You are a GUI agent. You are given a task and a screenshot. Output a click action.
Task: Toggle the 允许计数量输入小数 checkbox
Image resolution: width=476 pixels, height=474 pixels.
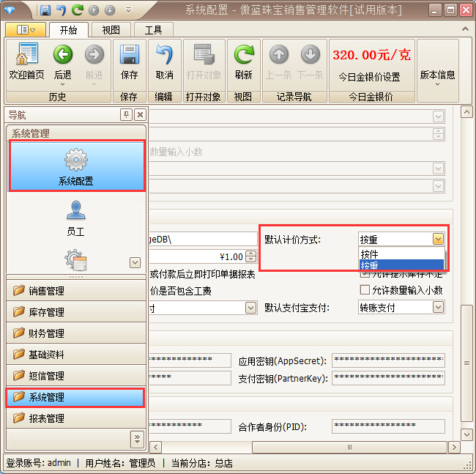point(365,290)
